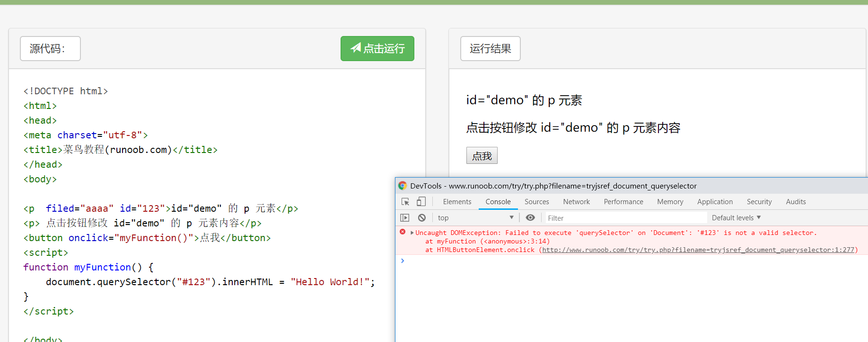
Task: Click result text '点击按钮修改 id="demo" 的 p 元素内容'
Action: [573, 127]
